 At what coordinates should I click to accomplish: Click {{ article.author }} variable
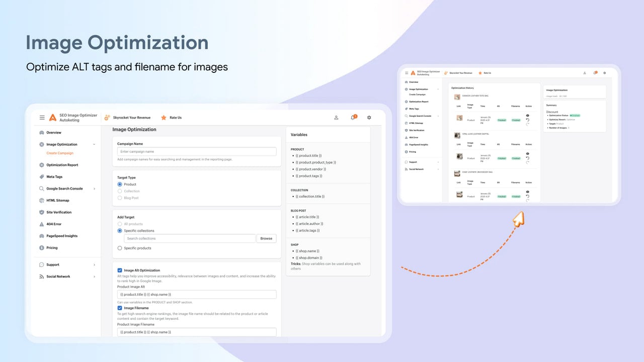(x=309, y=224)
